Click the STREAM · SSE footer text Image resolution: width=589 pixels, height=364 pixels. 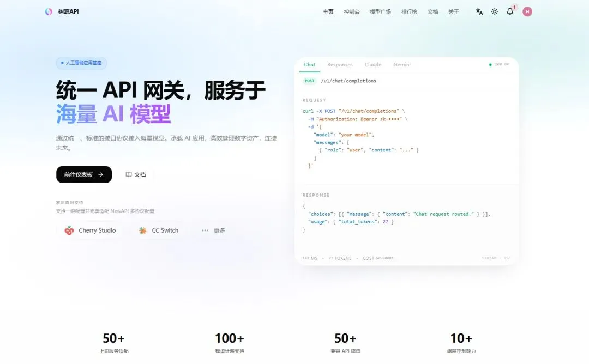click(x=496, y=258)
